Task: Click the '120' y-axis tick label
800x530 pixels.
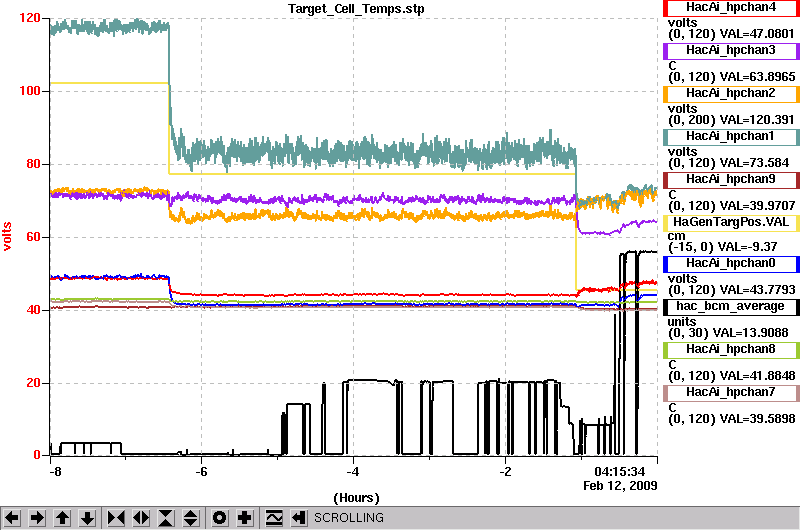Action: coord(30,18)
